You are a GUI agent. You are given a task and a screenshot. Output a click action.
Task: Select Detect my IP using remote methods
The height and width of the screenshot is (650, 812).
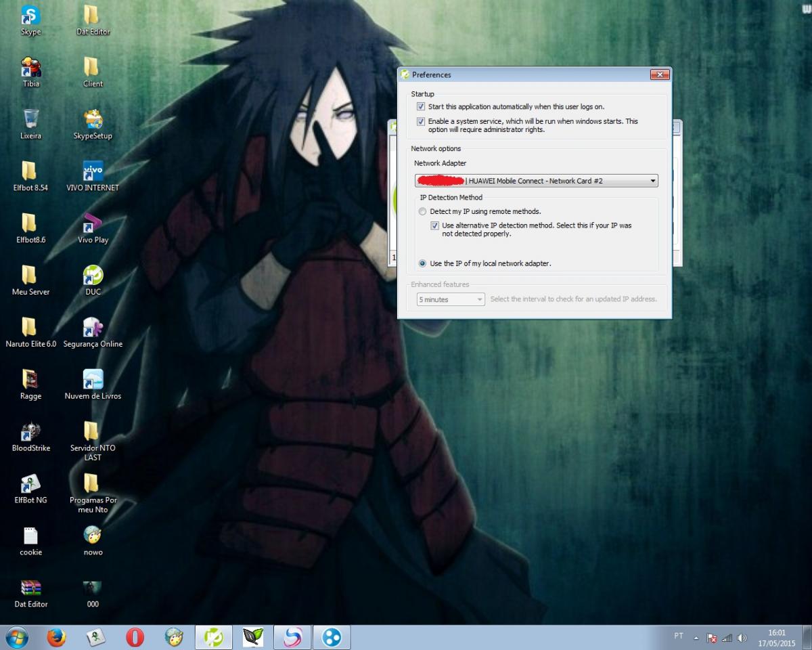[x=422, y=212]
